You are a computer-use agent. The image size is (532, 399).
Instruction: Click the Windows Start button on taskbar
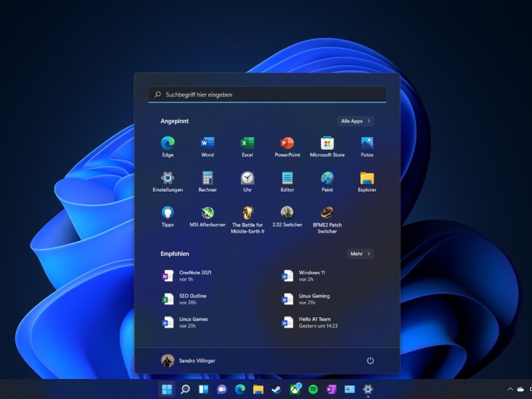point(167,389)
